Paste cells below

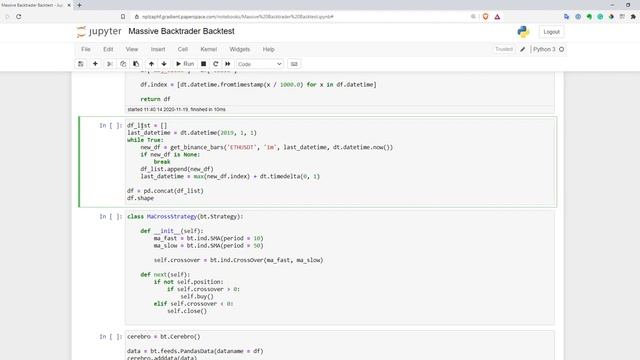point(136,64)
